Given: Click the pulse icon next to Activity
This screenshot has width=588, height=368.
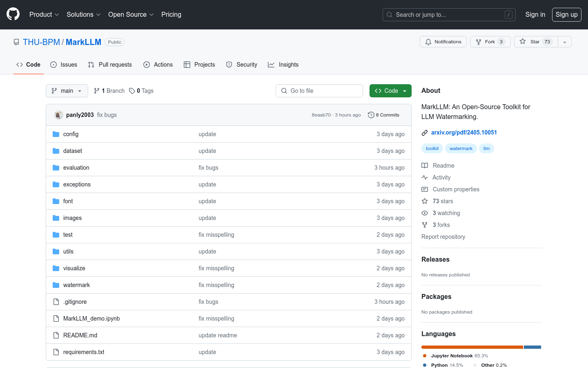Looking at the screenshot, I should point(425,177).
